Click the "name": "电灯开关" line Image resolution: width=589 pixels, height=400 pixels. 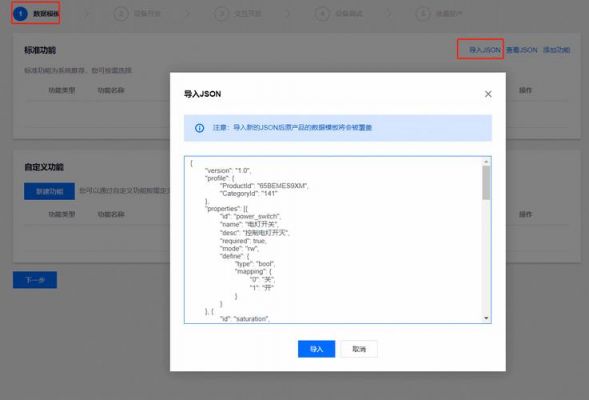[x=249, y=224]
